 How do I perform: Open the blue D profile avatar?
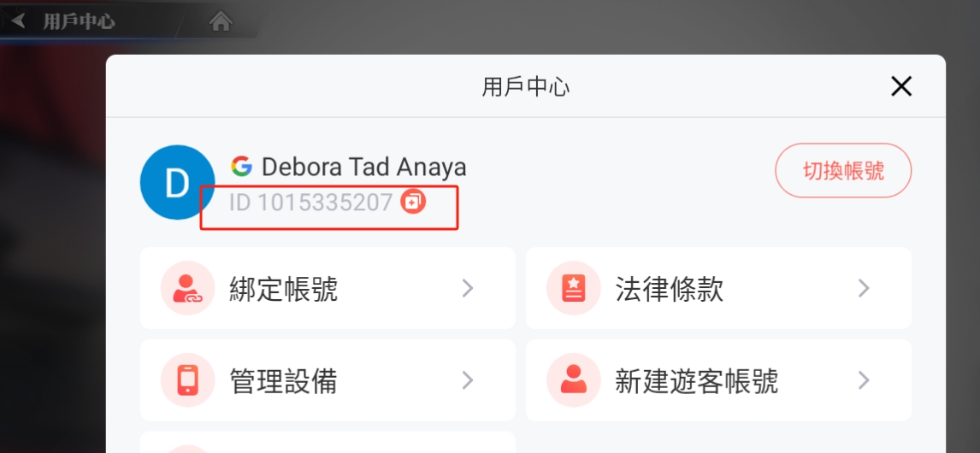[178, 182]
